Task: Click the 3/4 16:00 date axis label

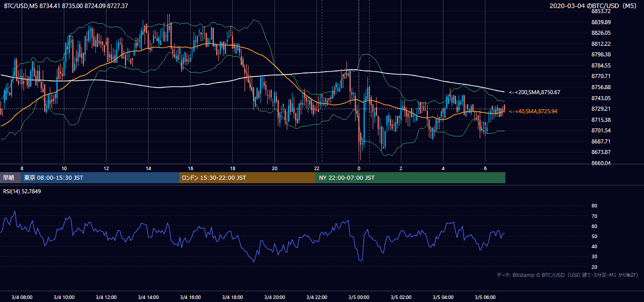Action: tap(190, 297)
